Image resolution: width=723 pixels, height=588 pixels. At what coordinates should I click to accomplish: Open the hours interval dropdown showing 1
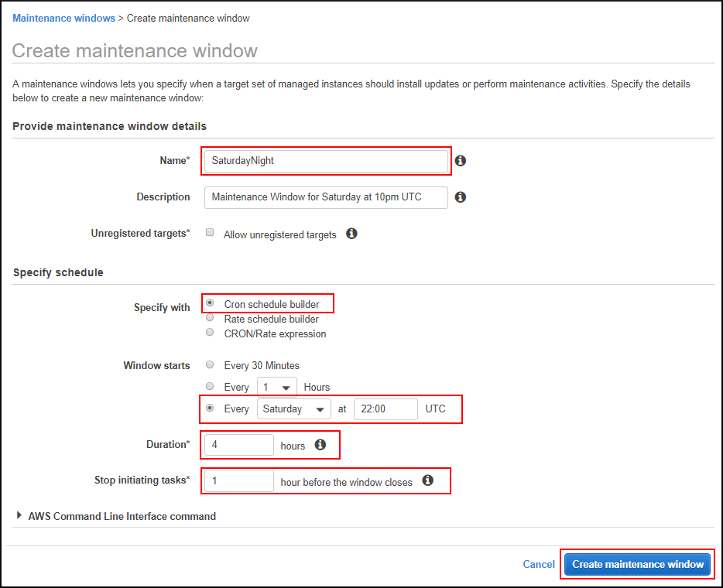pos(276,387)
